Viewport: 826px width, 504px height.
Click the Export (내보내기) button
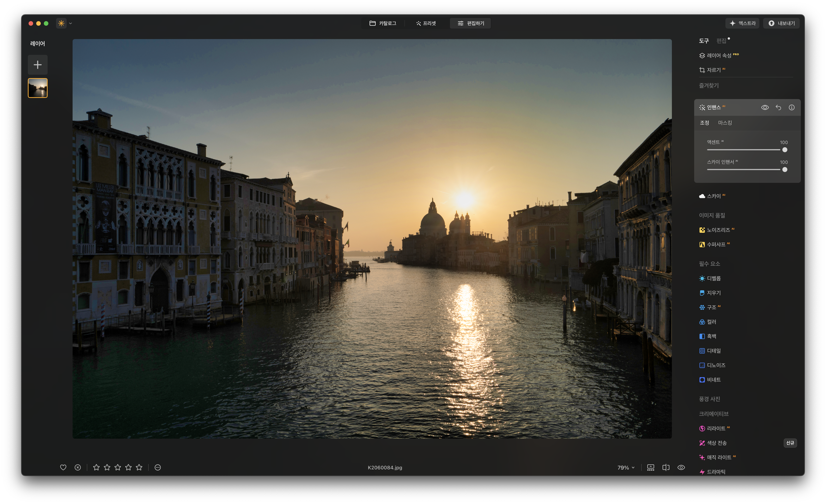781,23
